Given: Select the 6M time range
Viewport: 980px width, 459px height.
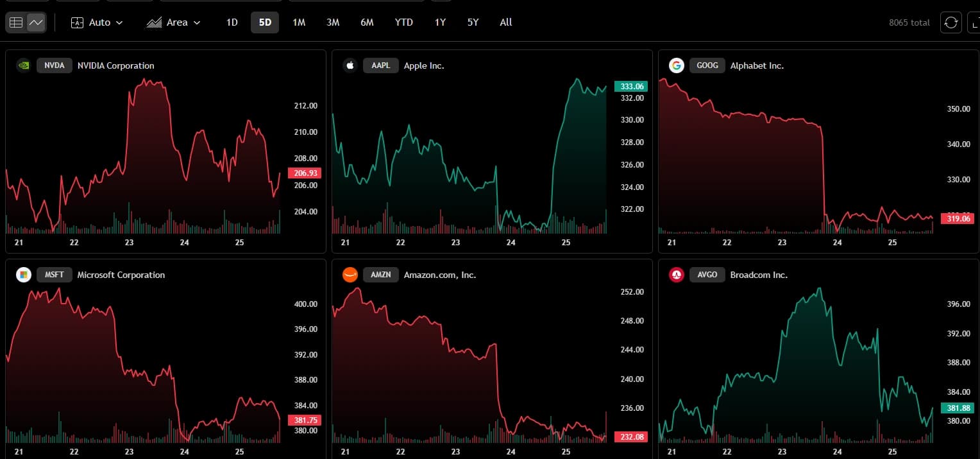Looking at the screenshot, I should click(367, 22).
